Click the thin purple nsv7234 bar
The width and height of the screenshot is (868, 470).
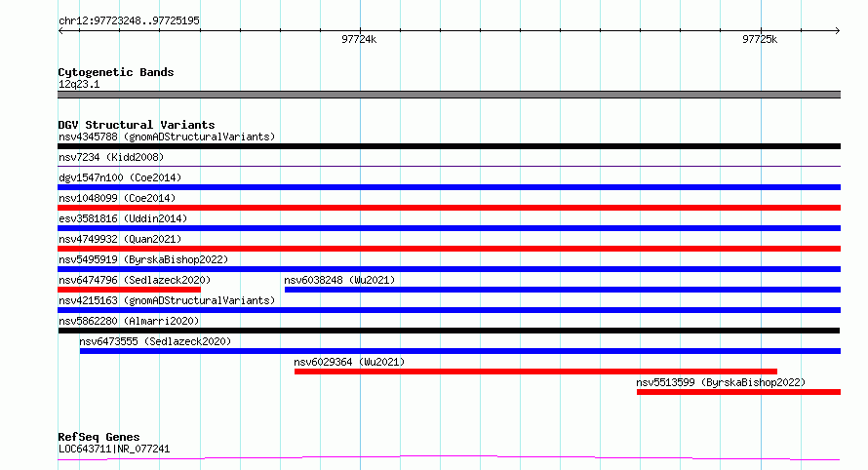pos(449,166)
